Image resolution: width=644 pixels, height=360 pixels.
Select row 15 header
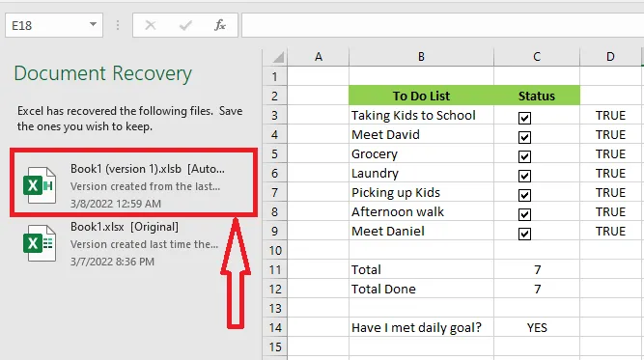click(x=275, y=346)
